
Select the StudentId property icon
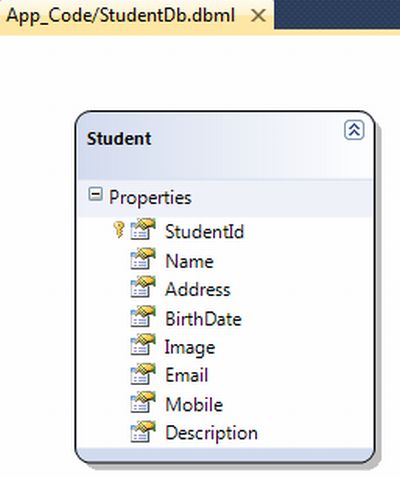pyautogui.click(x=143, y=229)
